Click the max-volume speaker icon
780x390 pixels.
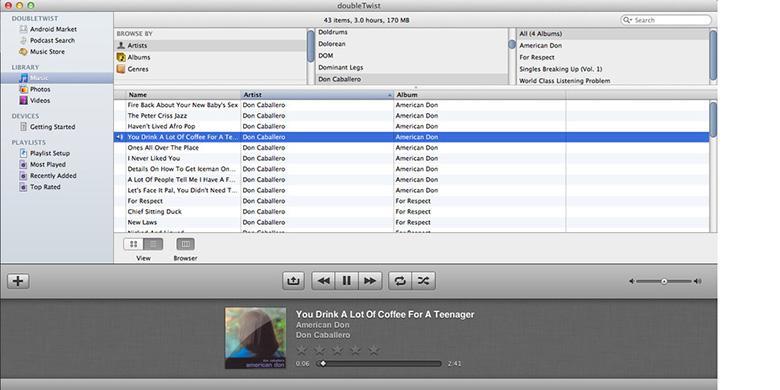point(697,282)
